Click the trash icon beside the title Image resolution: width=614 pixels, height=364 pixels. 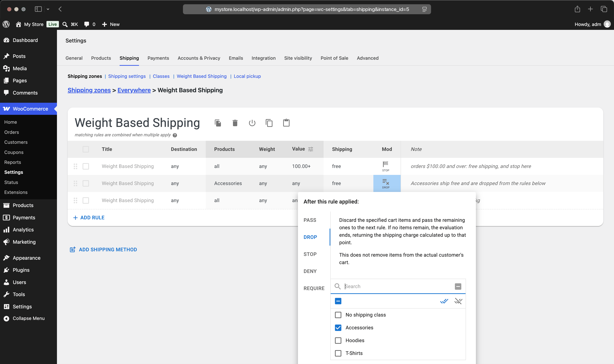tap(235, 123)
